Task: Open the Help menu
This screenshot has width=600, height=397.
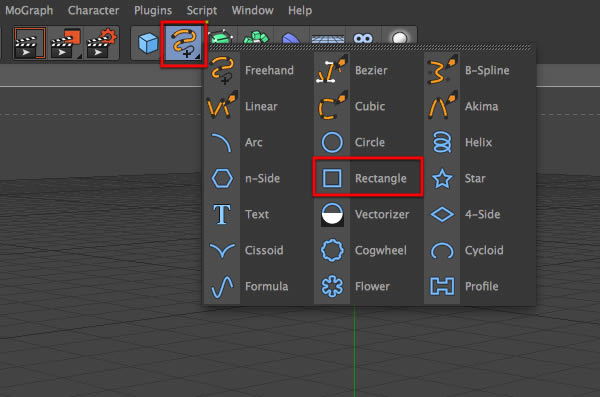Action: pyautogui.click(x=300, y=10)
